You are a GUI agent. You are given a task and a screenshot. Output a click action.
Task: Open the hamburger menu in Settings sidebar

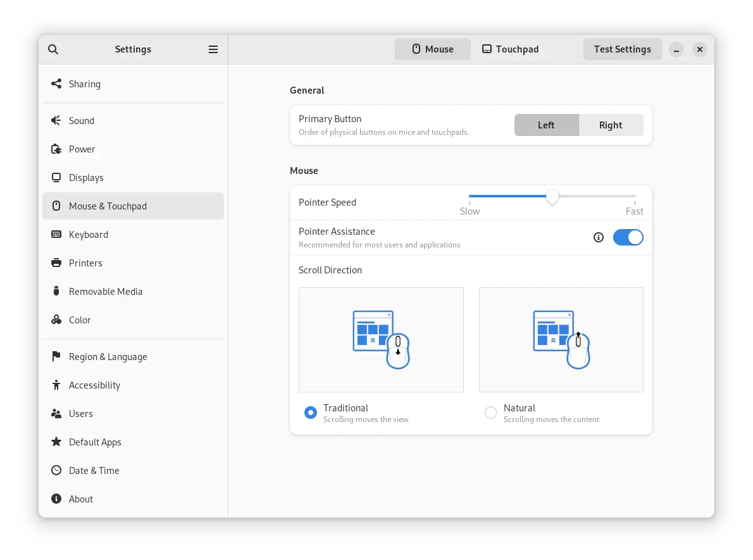click(x=213, y=49)
